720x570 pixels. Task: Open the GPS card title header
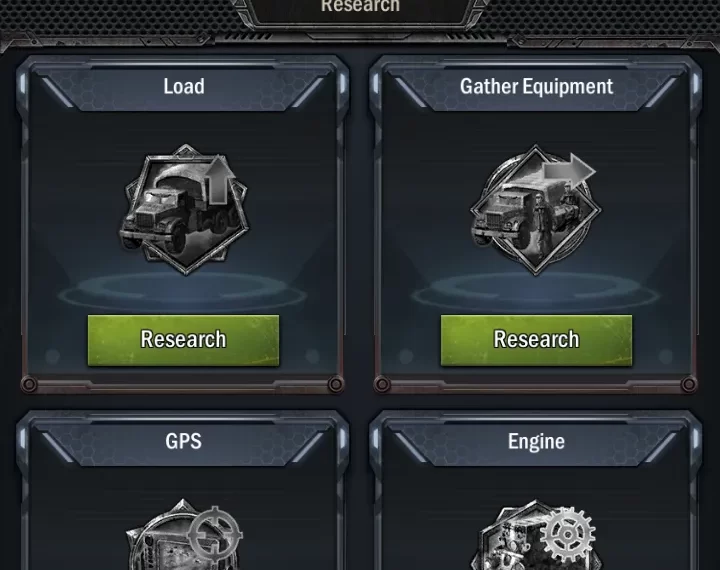pyautogui.click(x=184, y=441)
